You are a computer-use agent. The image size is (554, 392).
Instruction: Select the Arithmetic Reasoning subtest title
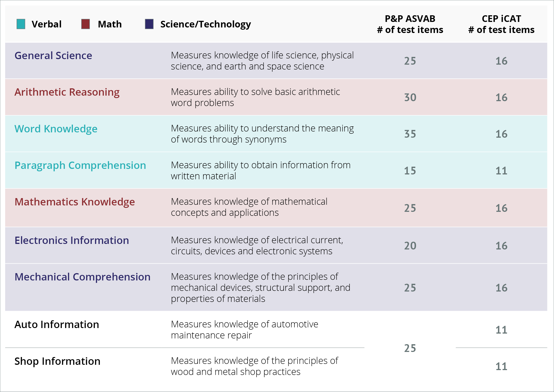point(67,92)
